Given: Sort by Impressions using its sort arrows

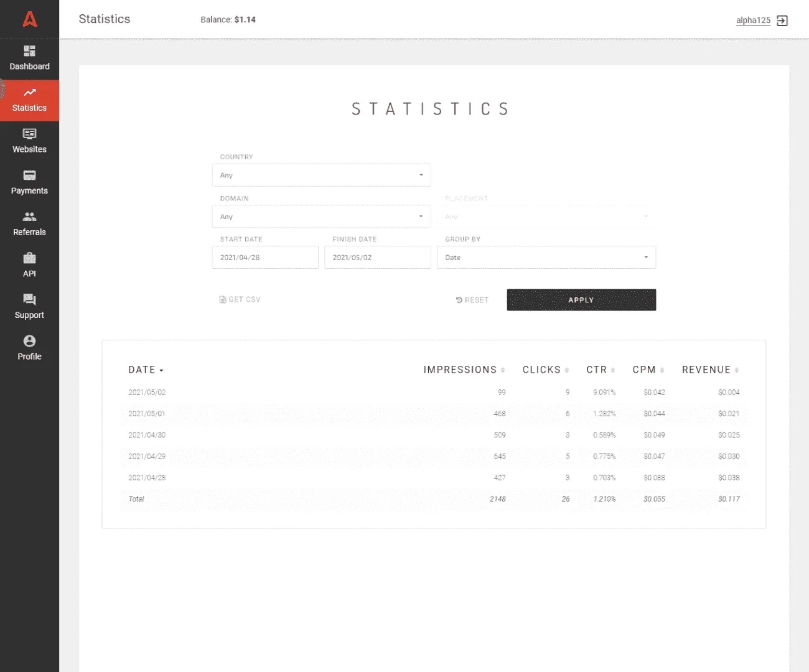Looking at the screenshot, I should [503, 370].
